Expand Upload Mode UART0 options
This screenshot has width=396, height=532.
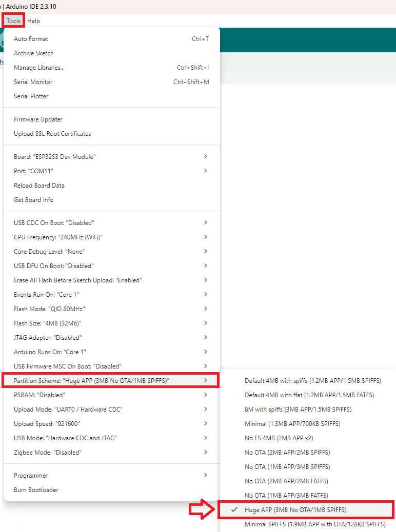point(111,410)
